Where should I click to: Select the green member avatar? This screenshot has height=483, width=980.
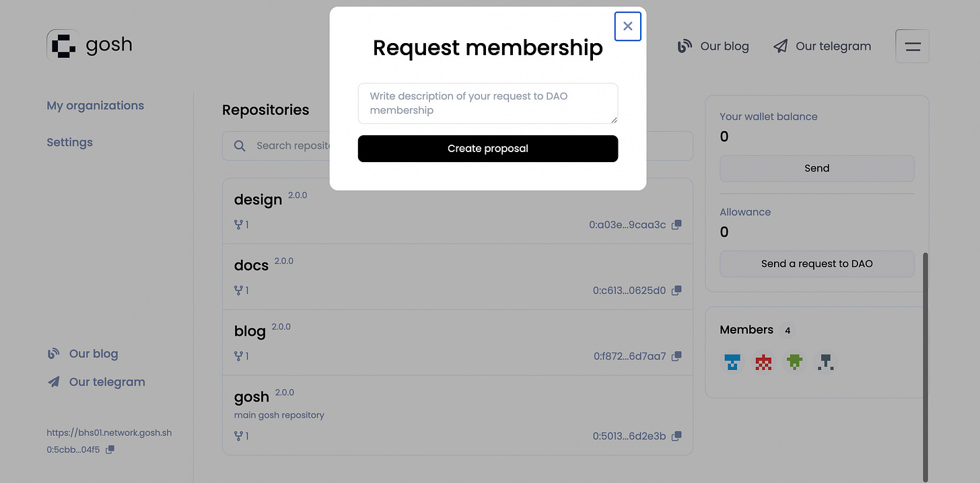(x=795, y=363)
